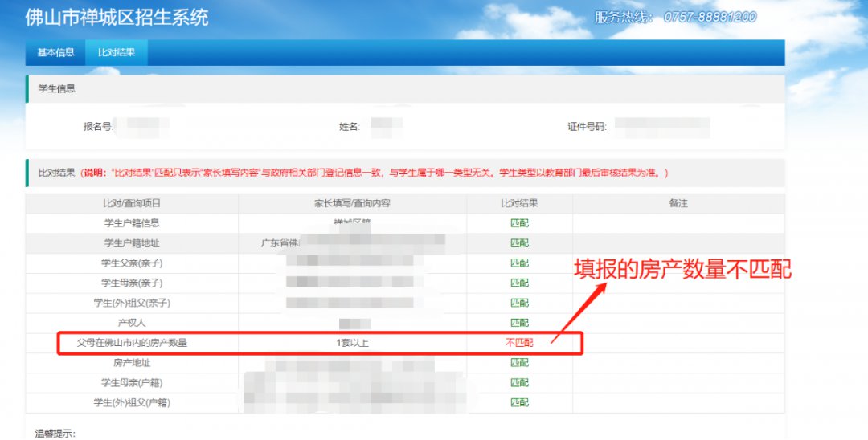Select the 产权人 row label

(132, 323)
